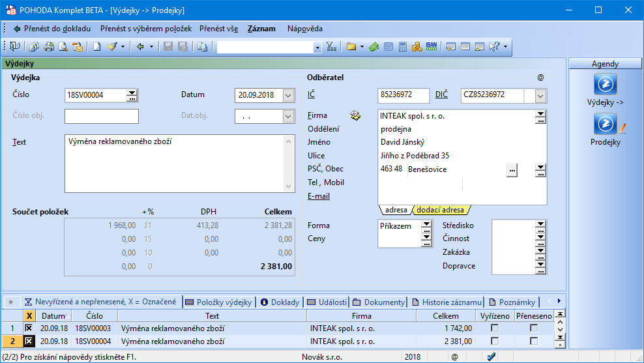644x363 pixels.
Task: Switch to the Poznámky tab
Action: [x=512, y=302]
